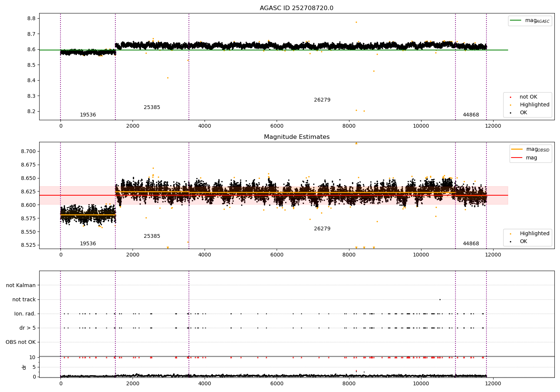Viewport: 560px width, 392px height.
Task: Click obsid label 19536 in Magnitude Estimates plot
Action: point(88,244)
